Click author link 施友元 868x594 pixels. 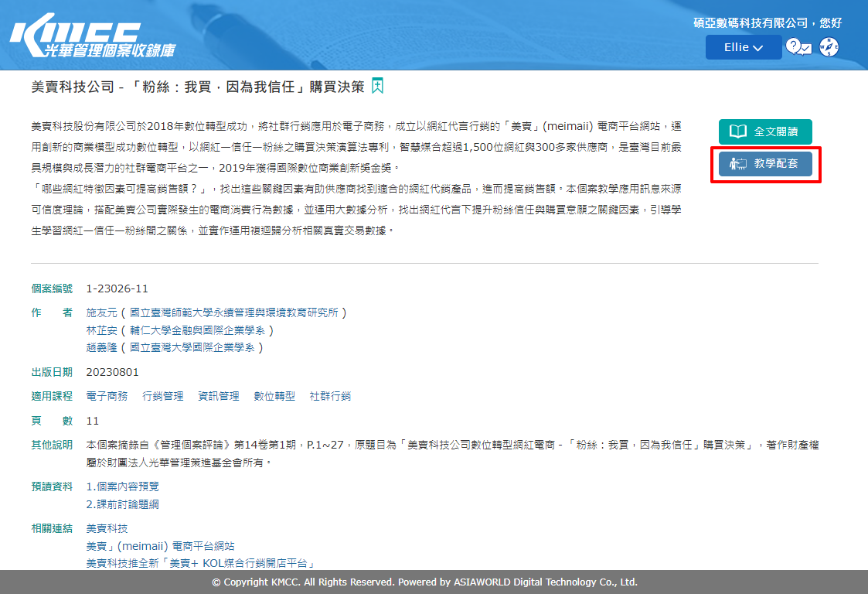tap(101, 312)
